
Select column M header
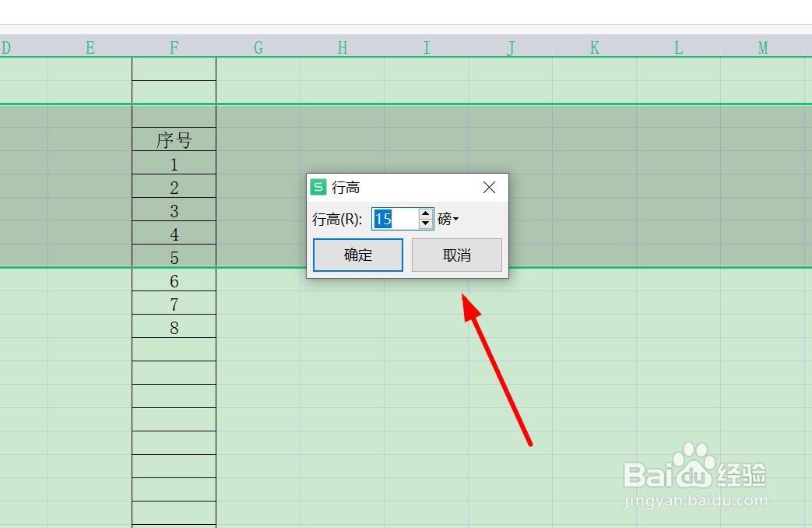[763, 48]
